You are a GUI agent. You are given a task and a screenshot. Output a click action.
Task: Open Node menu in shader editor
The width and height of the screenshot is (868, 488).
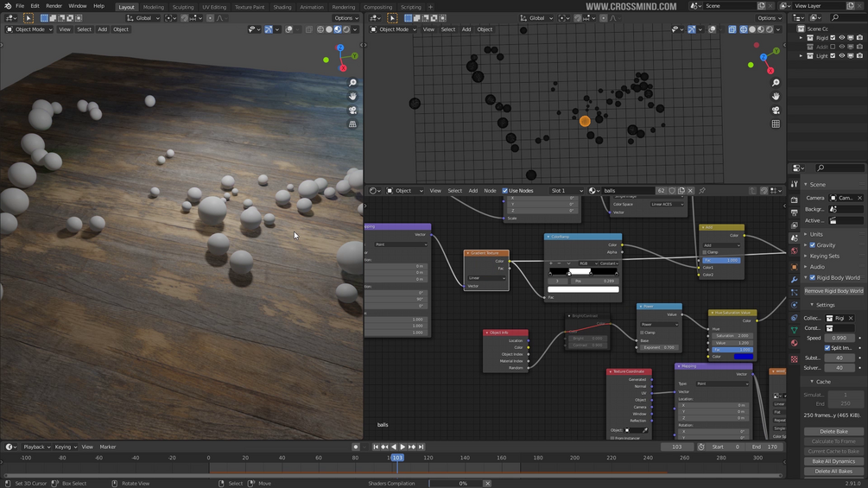click(490, 190)
